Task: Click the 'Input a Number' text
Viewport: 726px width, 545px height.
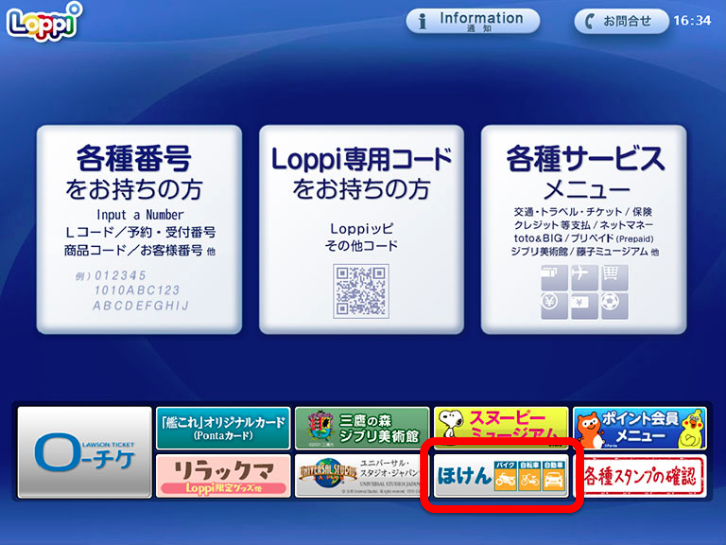Action: tap(140, 215)
